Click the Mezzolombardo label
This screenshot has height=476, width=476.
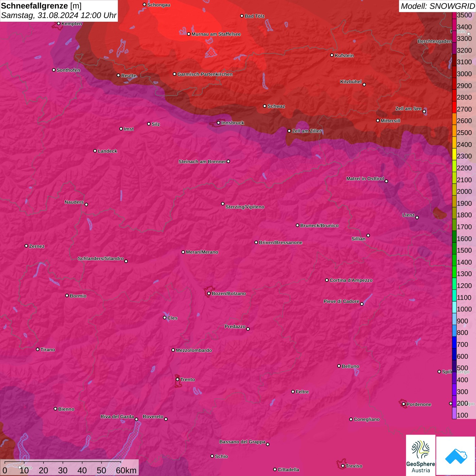[x=194, y=350]
